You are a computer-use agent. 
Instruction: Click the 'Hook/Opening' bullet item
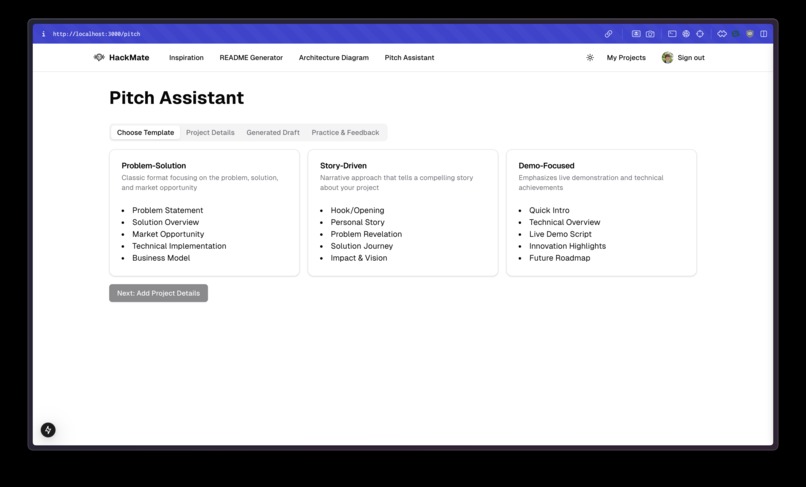point(357,210)
